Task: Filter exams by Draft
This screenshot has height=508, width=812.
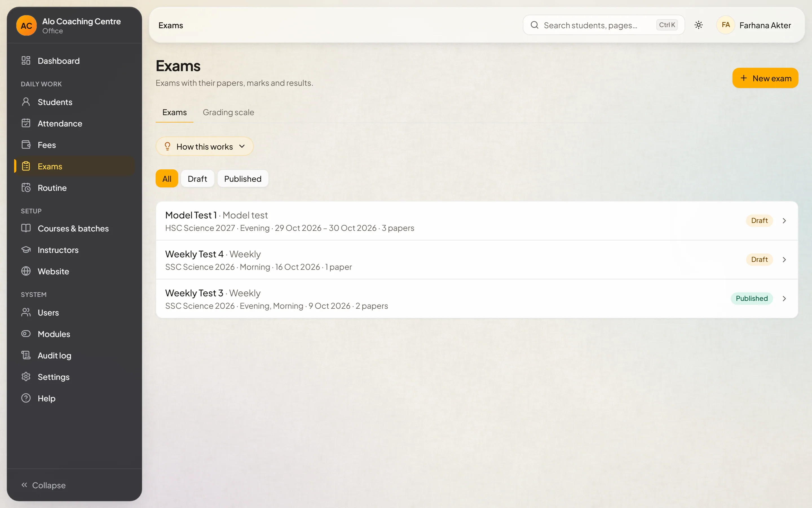Action: [x=197, y=179]
